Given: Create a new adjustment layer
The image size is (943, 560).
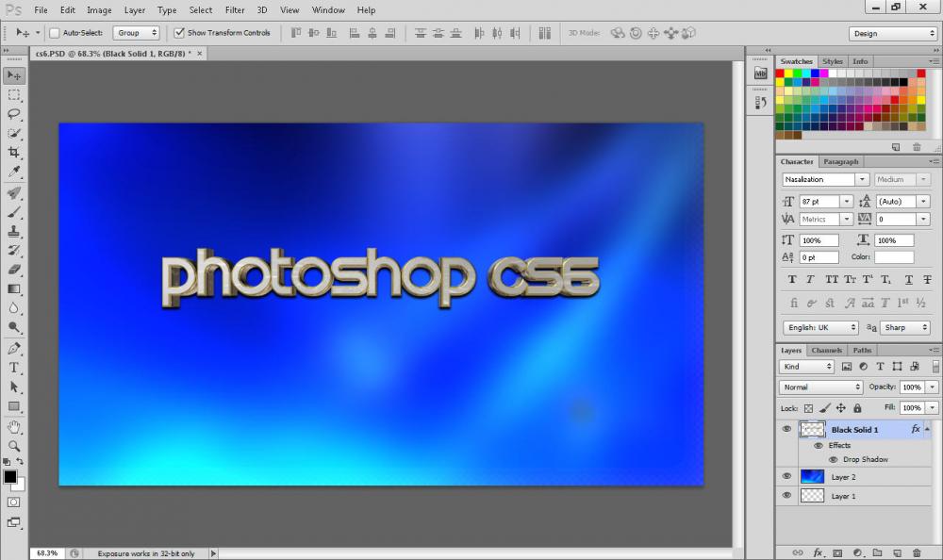Looking at the screenshot, I should 857,552.
